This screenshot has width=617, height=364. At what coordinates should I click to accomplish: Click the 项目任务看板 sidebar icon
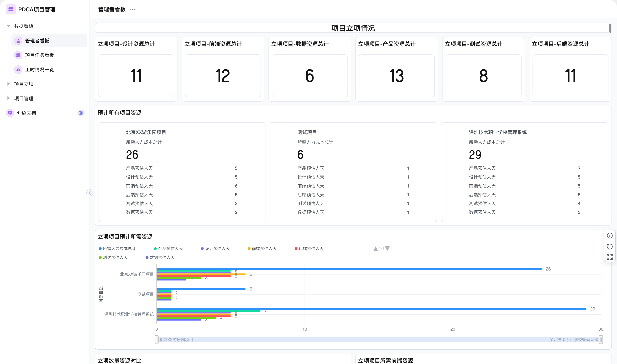tap(18, 55)
